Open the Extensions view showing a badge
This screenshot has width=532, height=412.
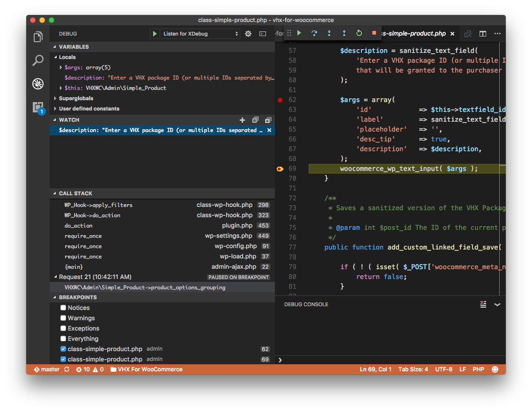(38, 107)
